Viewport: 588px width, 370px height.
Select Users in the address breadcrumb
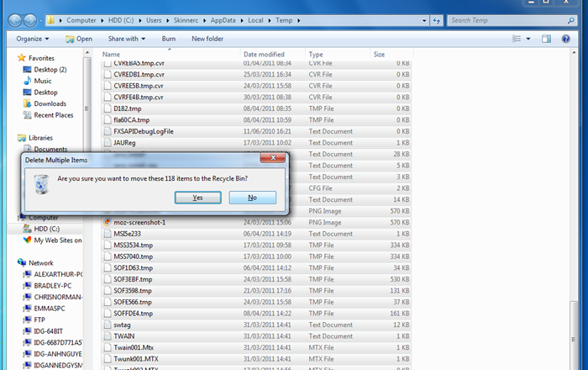coord(154,20)
